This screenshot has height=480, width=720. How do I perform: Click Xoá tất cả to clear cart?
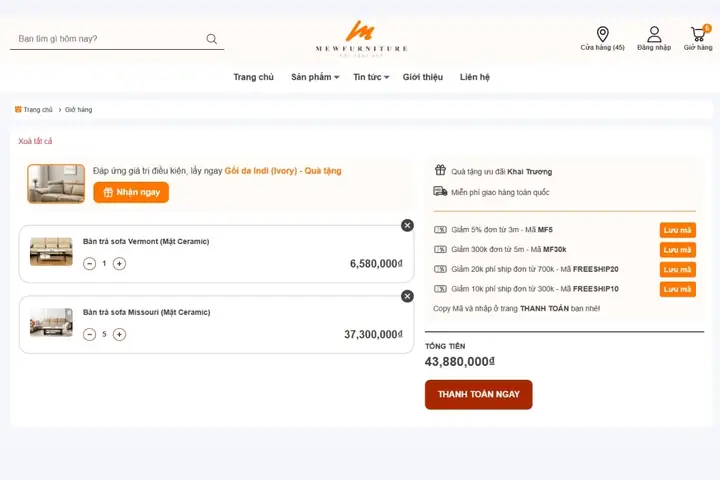tap(35, 141)
